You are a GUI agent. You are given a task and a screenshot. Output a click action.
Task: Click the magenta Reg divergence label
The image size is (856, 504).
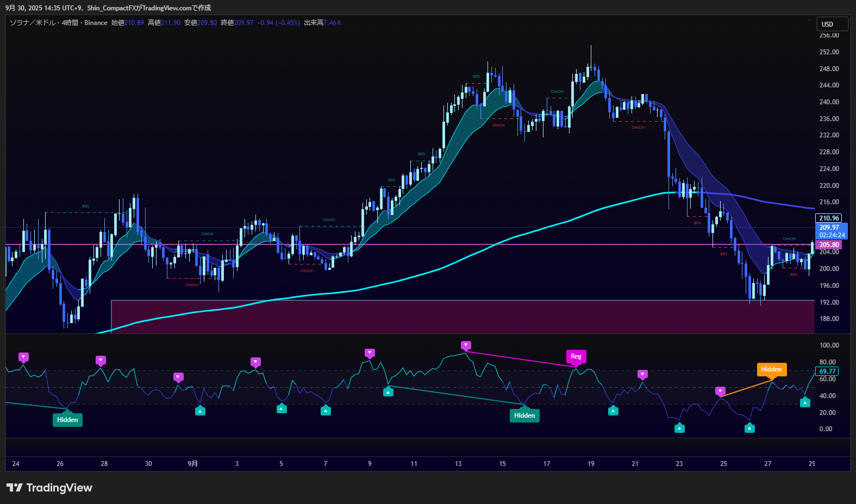click(x=576, y=356)
